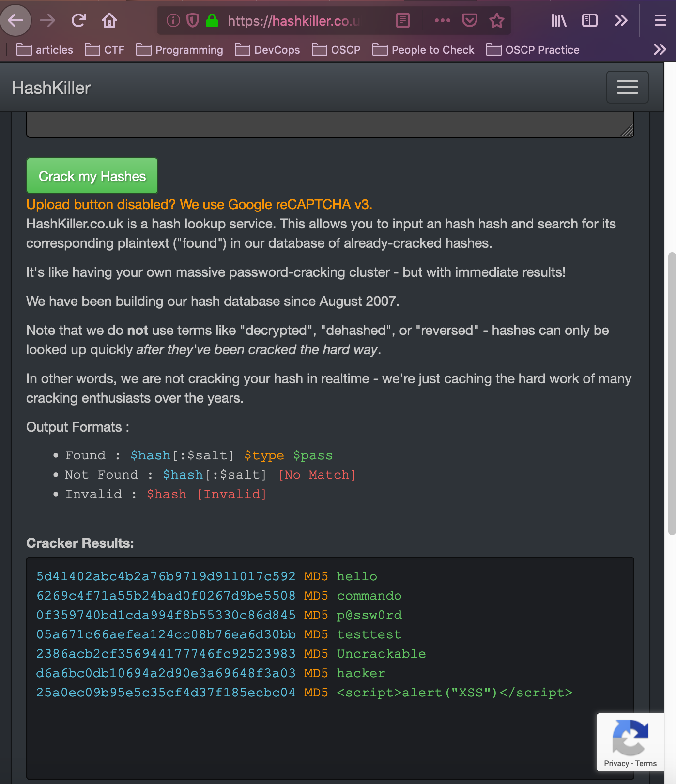676x784 pixels.
Task: Click the reCAPTCHA logo badge
Action: (630, 738)
